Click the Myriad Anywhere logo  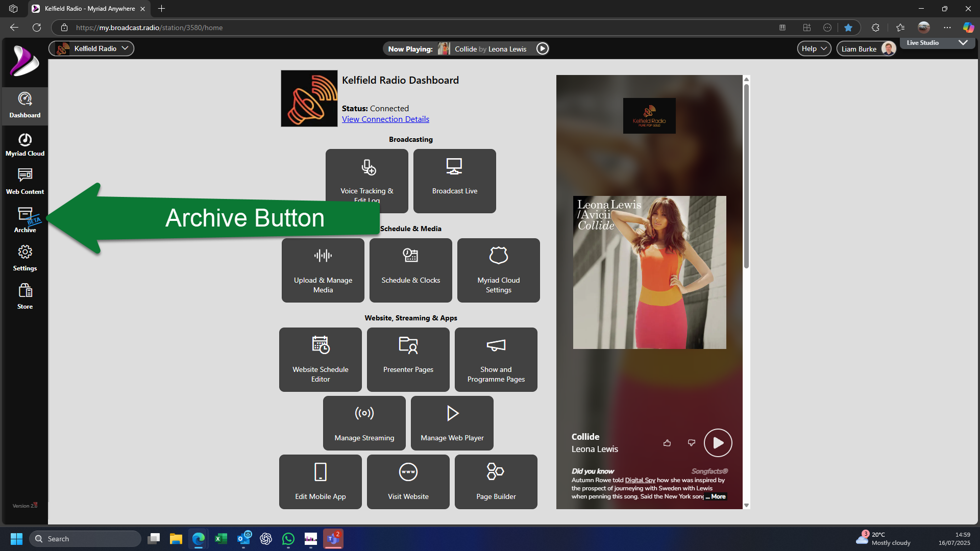coord(24,61)
